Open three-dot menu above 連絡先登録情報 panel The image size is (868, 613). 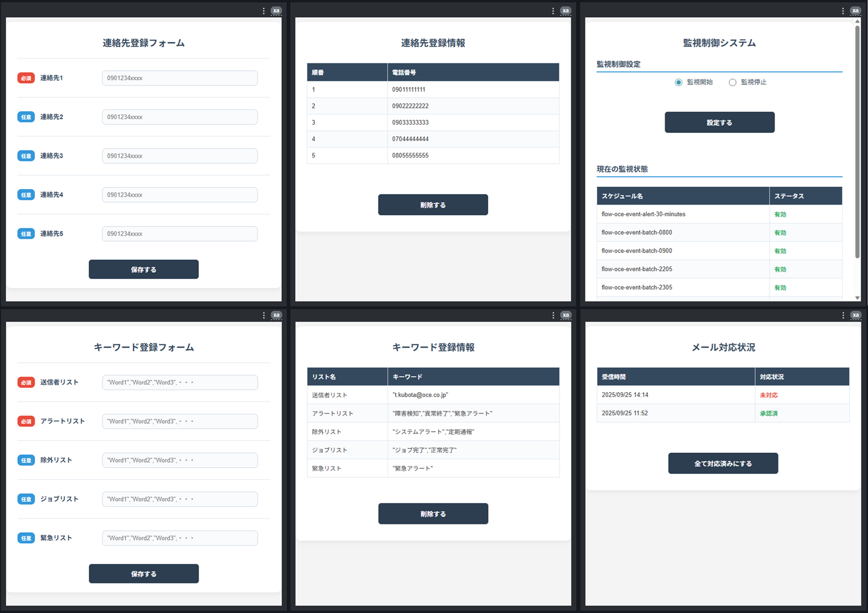pyautogui.click(x=553, y=11)
